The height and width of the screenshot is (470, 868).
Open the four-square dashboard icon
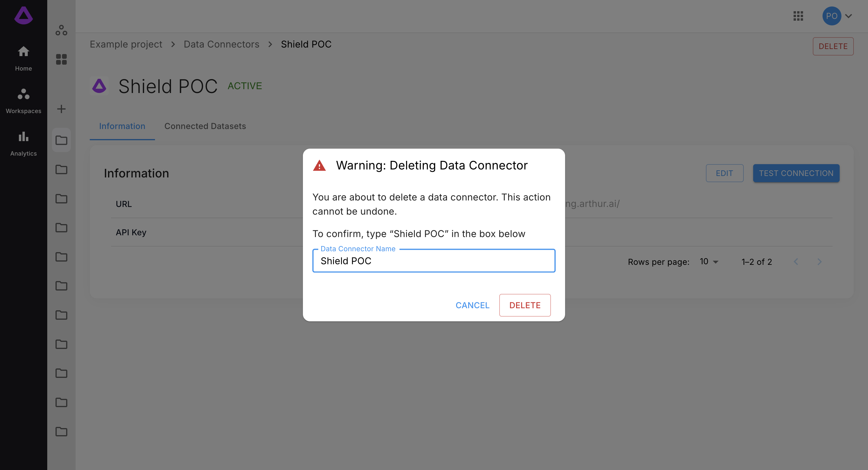point(61,59)
